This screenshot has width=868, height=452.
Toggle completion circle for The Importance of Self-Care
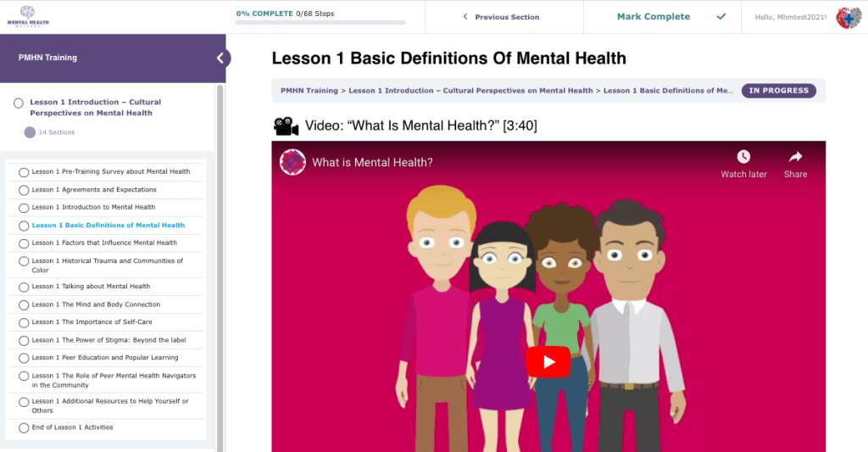(x=24, y=322)
